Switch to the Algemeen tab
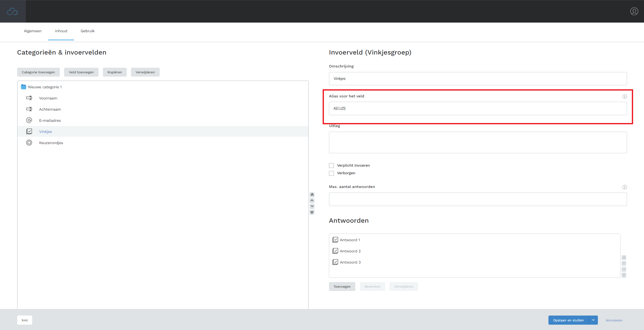The height and width of the screenshot is (330, 644). (33, 31)
